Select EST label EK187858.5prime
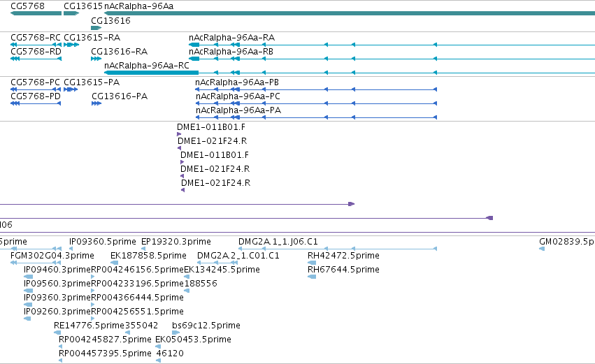The height and width of the screenshot is (364, 595). pos(148,256)
